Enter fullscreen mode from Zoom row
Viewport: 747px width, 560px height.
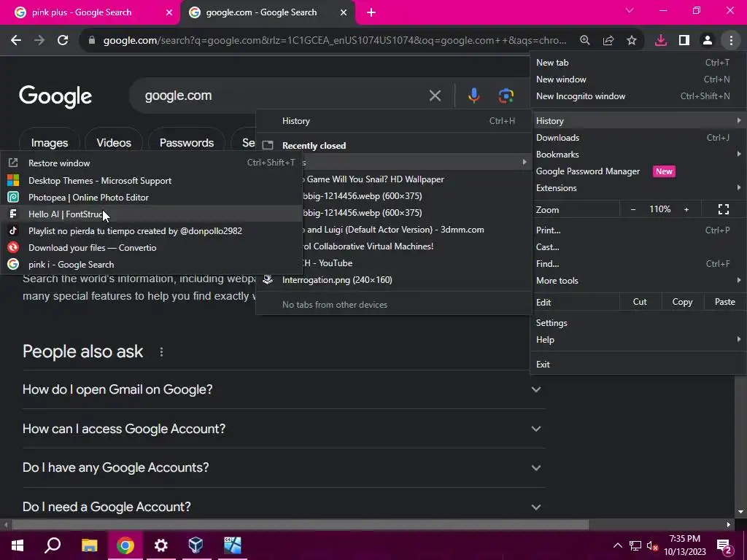[x=723, y=209]
